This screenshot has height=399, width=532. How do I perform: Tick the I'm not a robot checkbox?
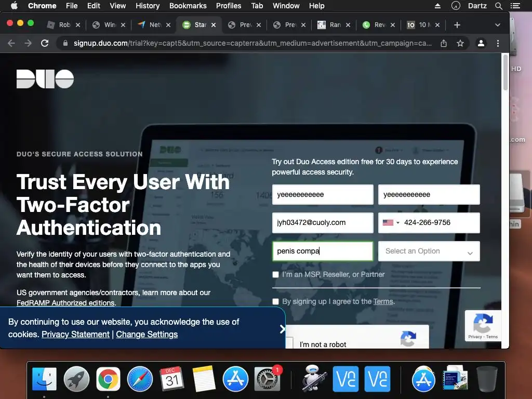pos(289,343)
